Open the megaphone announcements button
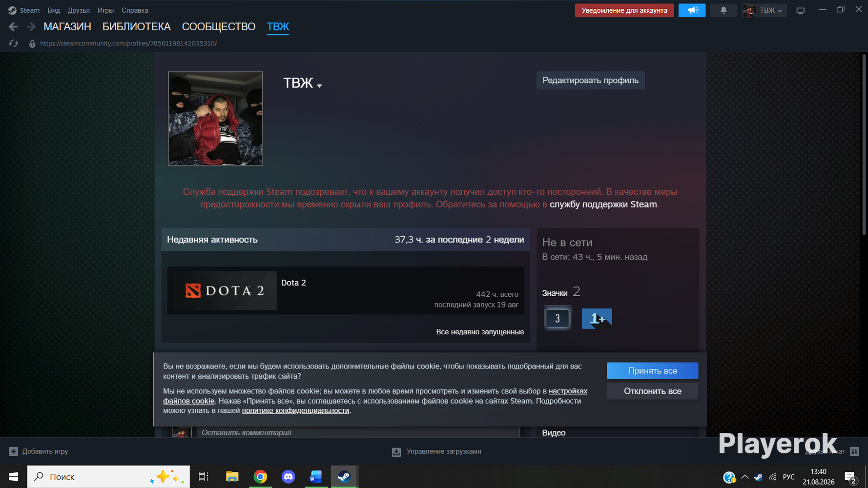The width and height of the screenshot is (868, 488). click(x=692, y=10)
